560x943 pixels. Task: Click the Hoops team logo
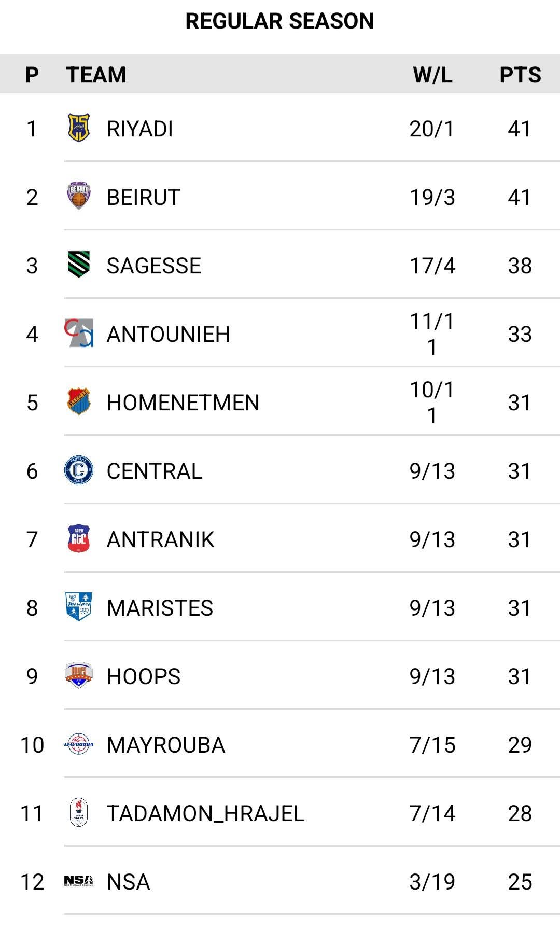[79, 675]
